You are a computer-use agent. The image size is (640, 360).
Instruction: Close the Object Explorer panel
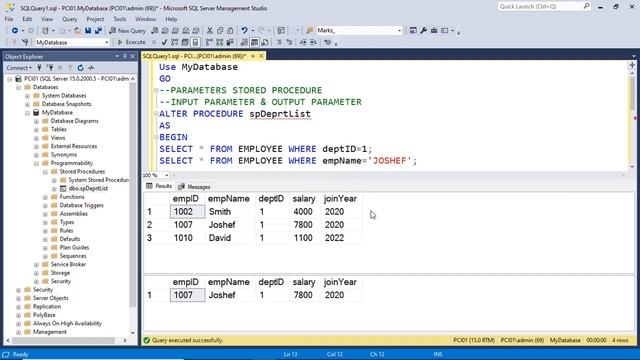[x=133, y=56]
